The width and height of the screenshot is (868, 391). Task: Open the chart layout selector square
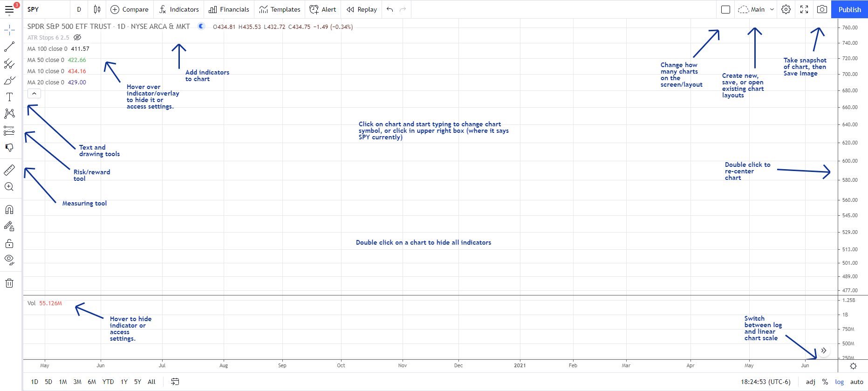pyautogui.click(x=725, y=9)
